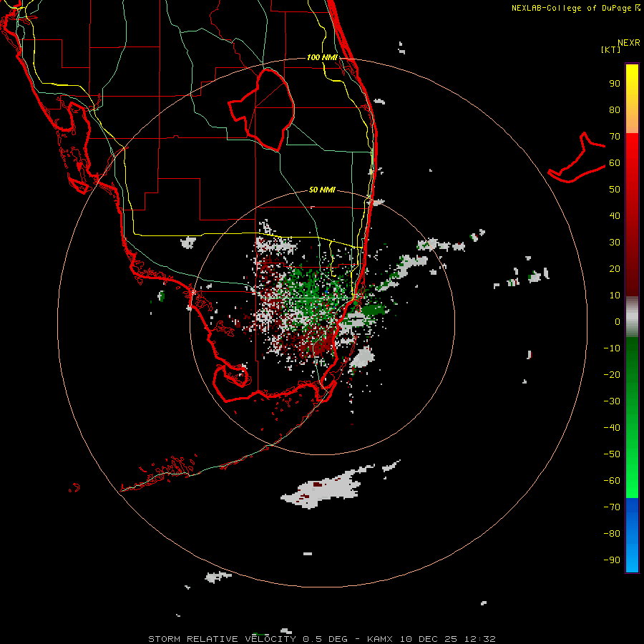The width and height of the screenshot is (644, 644).
Task: Click the 60 value on velocity scale
Action: 615,162
